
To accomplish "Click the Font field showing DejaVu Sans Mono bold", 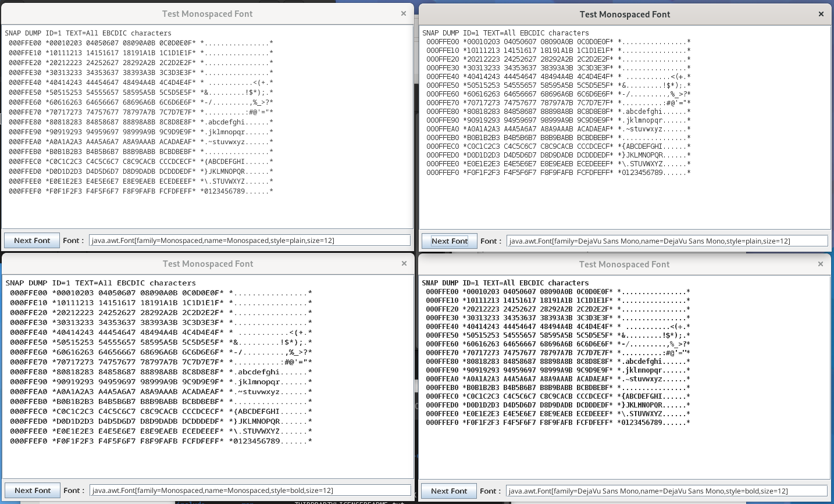I will coord(666,491).
